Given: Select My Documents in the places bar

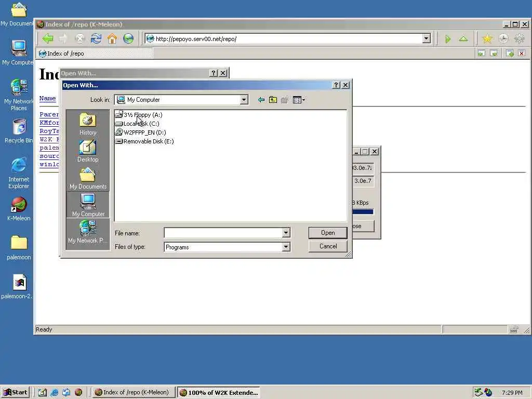Looking at the screenshot, I should pyautogui.click(x=88, y=179).
